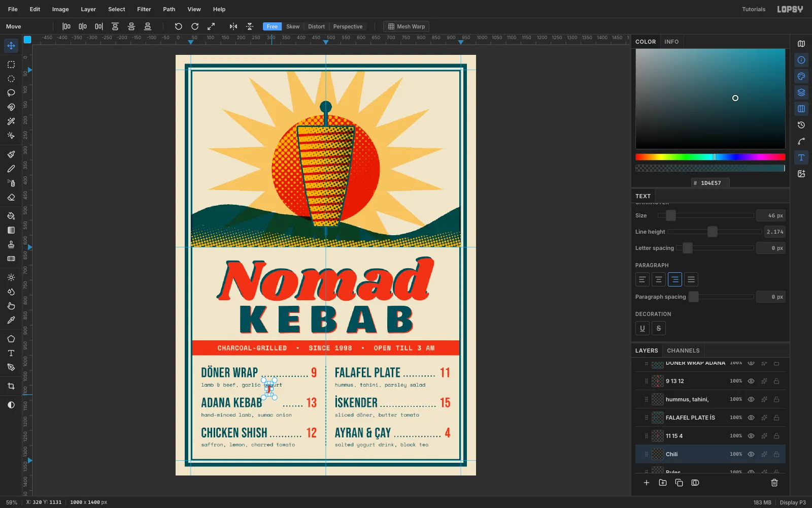This screenshot has height=508, width=812.
Task: Select the 'FALAFEL PLATE İS' layer thumbnail
Action: (x=658, y=418)
